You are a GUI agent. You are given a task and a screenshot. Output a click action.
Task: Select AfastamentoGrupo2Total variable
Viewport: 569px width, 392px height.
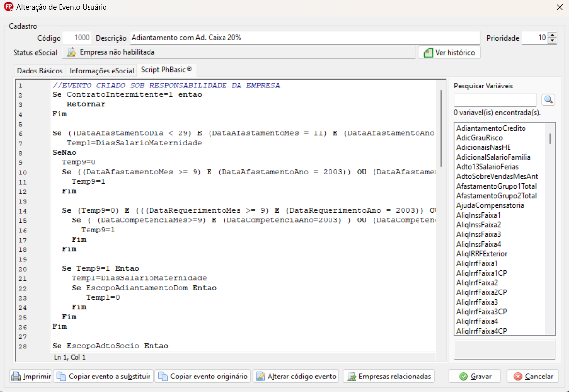[x=496, y=196]
